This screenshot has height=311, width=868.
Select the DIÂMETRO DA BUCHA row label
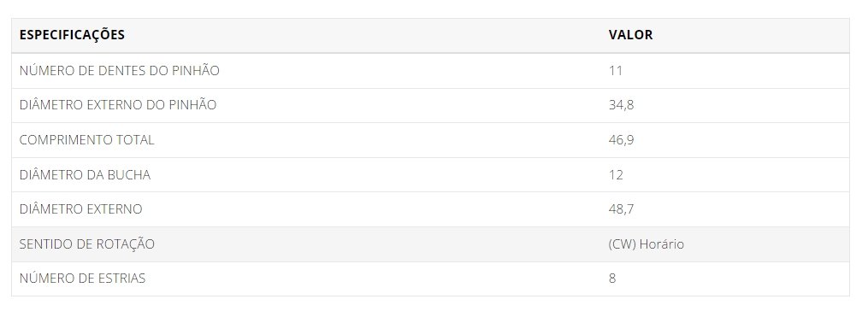pyautogui.click(x=85, y=175)
